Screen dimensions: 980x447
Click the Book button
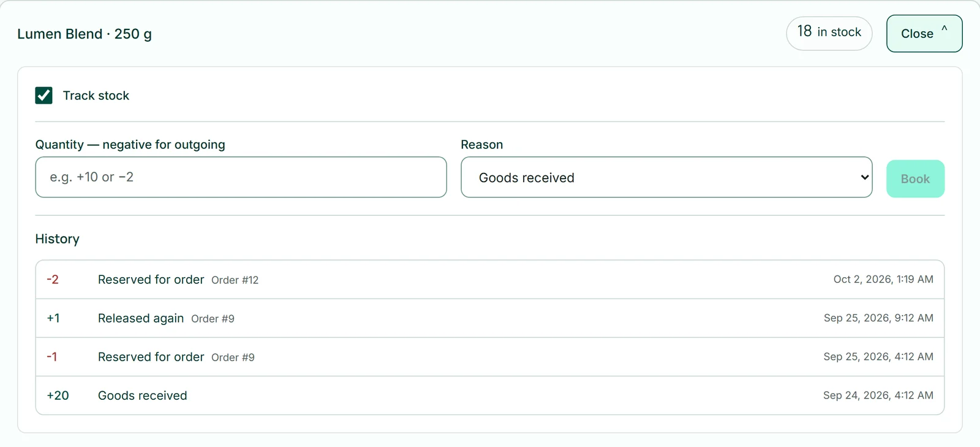pos(915,179)
